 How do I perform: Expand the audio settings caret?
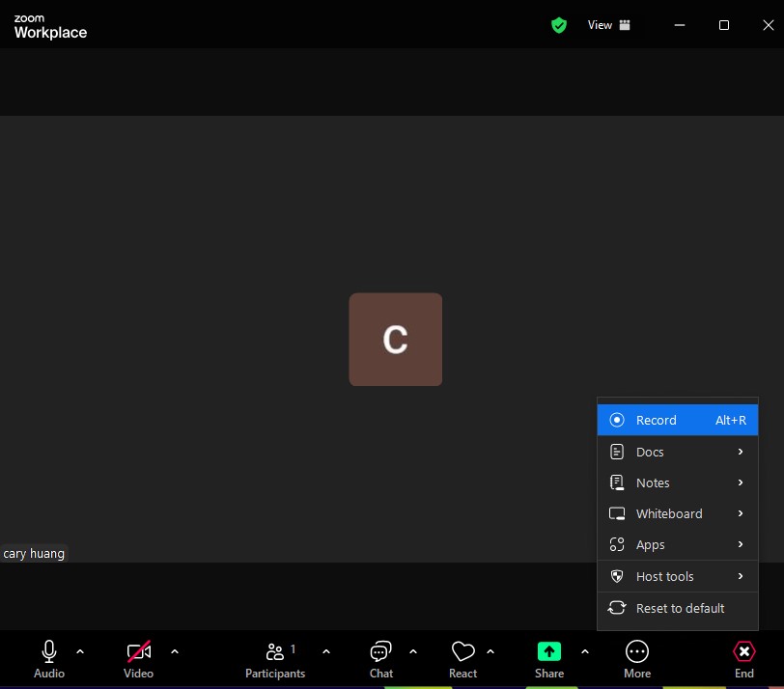[x=80, y=651]
